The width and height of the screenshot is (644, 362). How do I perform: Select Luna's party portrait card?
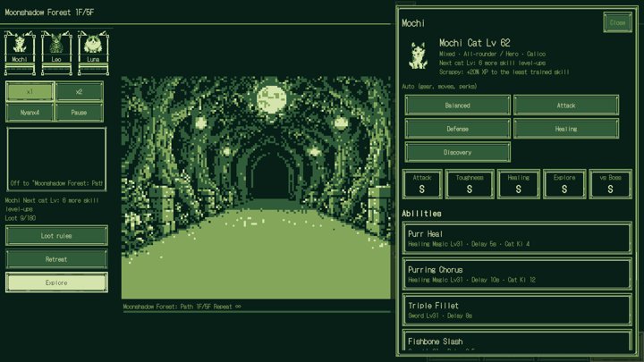click(x=93, y=53)
